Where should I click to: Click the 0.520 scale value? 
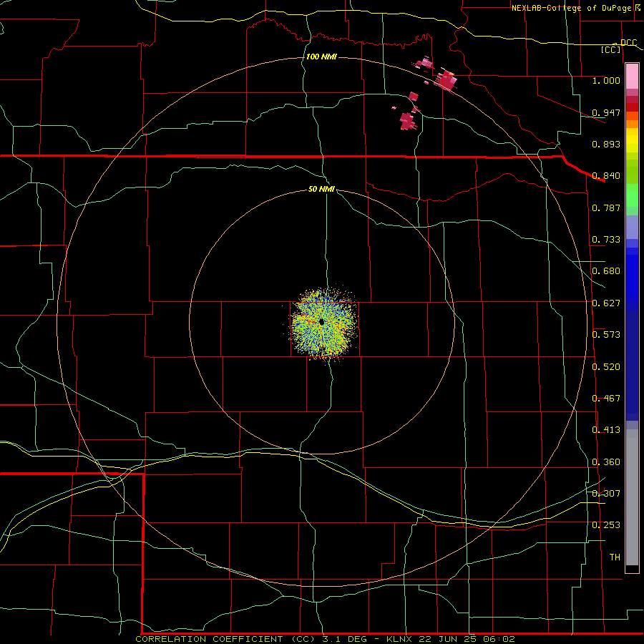(606, 367)
